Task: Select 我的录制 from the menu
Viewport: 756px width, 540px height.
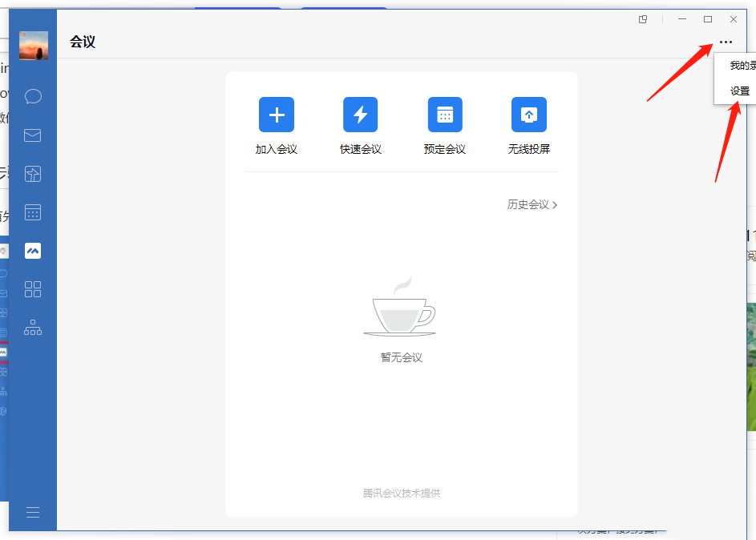Action: (738, 66)
